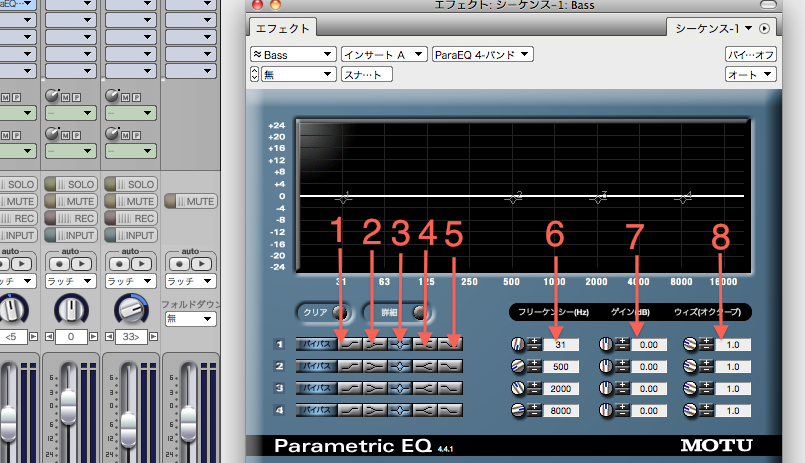The image size is (805, 463).
Task: Select band 4 low shelf filter icon
Action: 375,411
